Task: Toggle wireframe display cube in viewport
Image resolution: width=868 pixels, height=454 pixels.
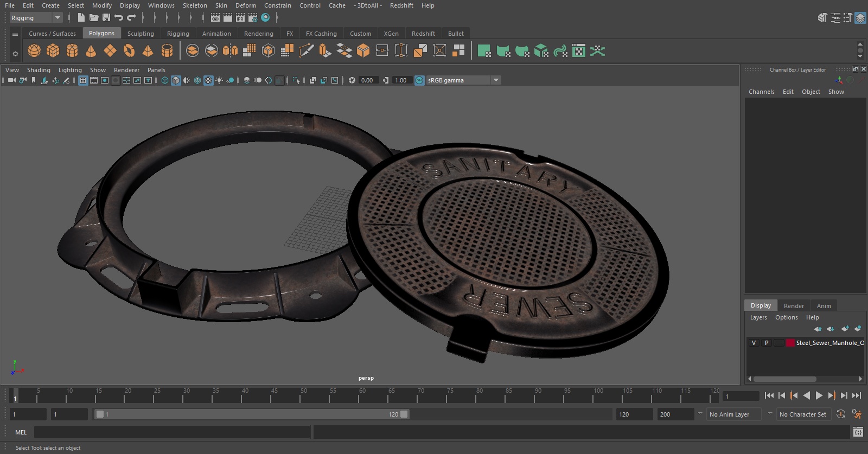Action: coord(165,80)
